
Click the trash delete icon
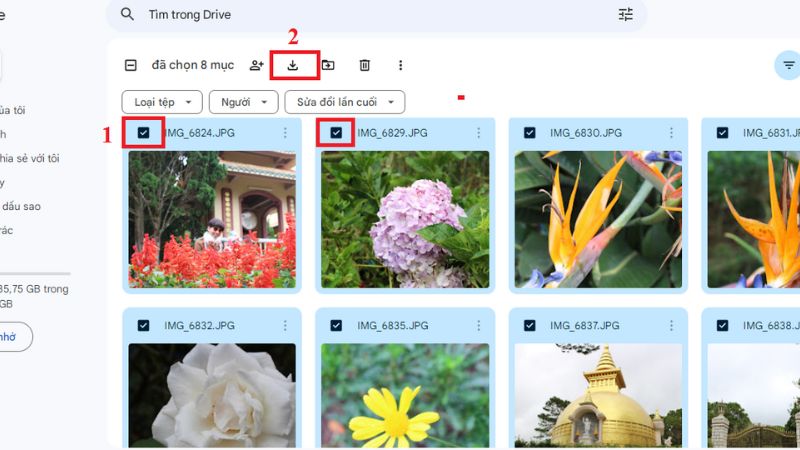pyautogui.click(x=365, y=65)
